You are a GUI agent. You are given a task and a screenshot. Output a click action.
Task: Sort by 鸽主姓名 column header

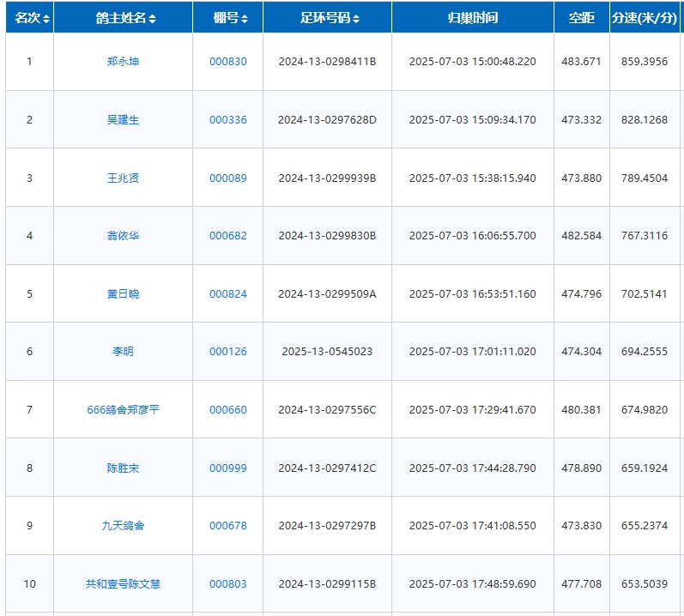click(x=122, y=18)
